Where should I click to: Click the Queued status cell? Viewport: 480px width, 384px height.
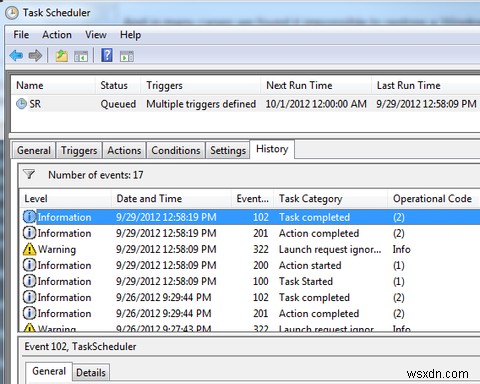coord(118,104)
